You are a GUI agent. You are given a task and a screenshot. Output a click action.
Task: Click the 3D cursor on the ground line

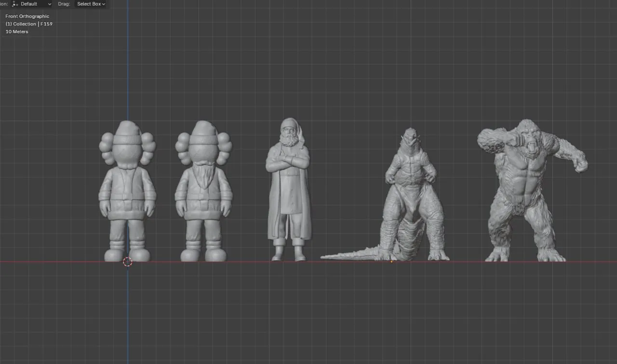(127, 261)
